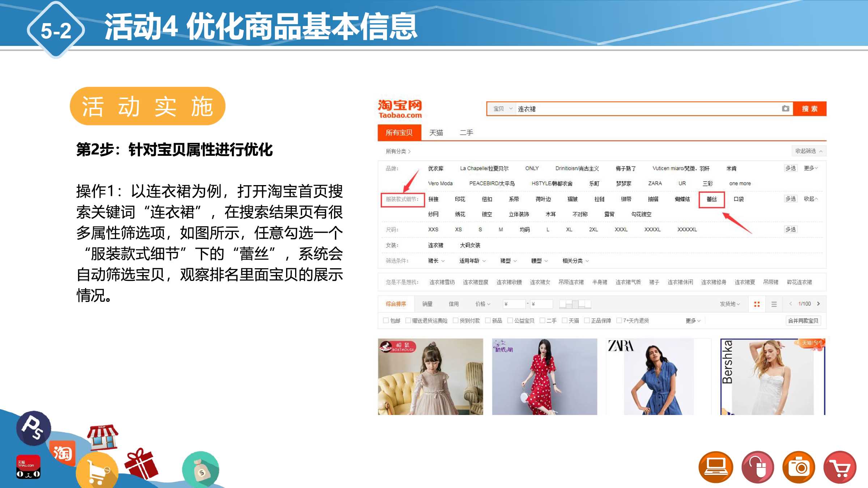Select the 销量 sort tab
Screen dimensions: 868x488
tap(427, 304)
